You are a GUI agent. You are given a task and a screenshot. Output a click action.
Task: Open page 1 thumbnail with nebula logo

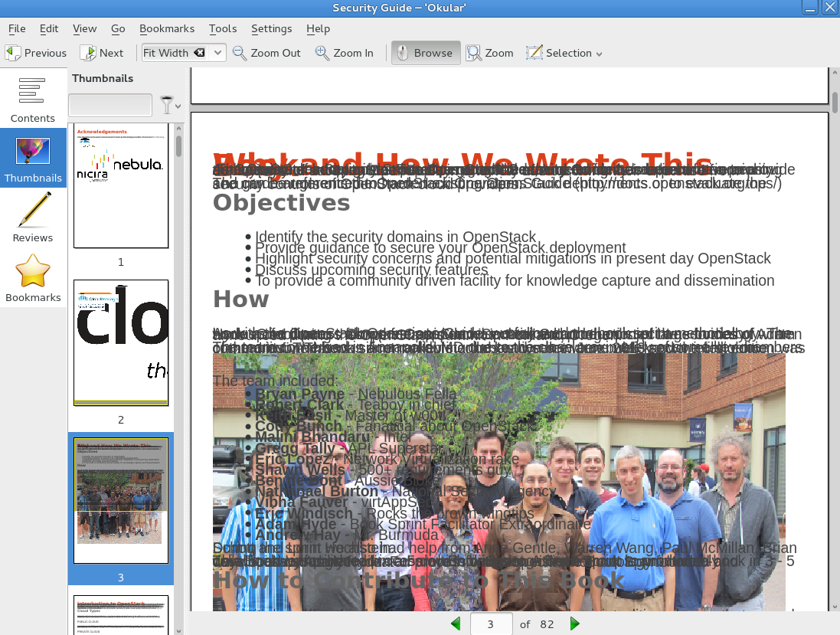pyautogui.click(x=121, y=185)
